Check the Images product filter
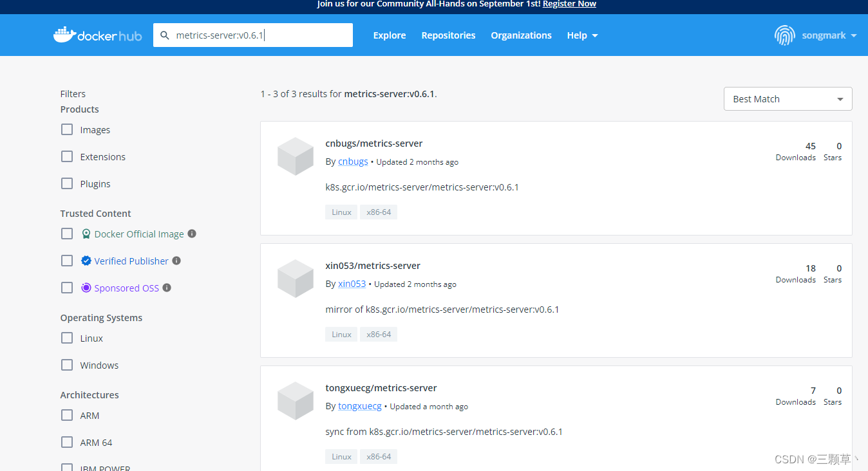The height and width of the screenshot is (471, 868). [x=67, y=129]
